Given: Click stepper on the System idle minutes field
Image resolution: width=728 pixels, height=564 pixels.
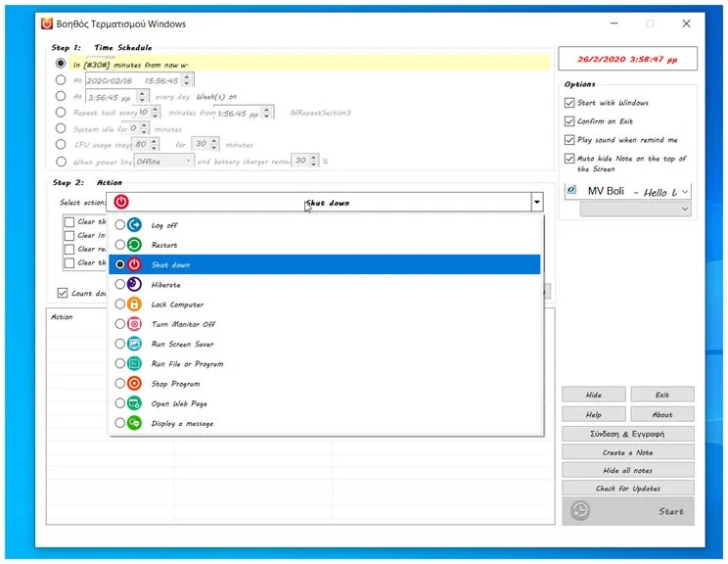Looking at the screenshot, I should pyautogui.click(x=144, y=127).
